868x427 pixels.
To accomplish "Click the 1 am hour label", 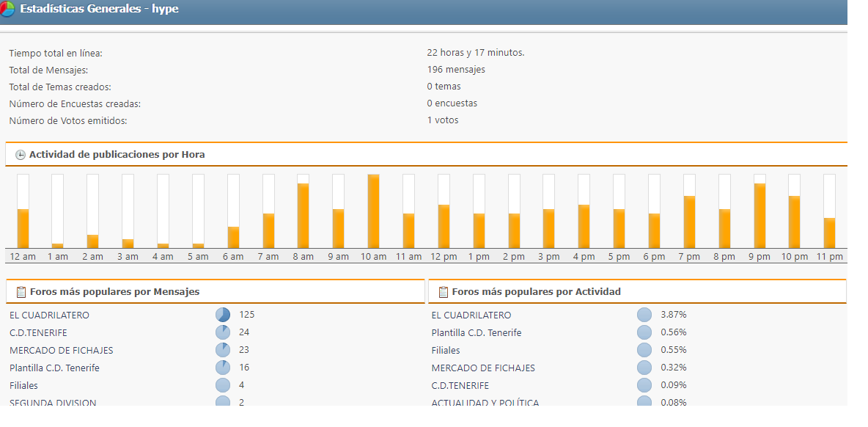I will (x=58, y=257).
